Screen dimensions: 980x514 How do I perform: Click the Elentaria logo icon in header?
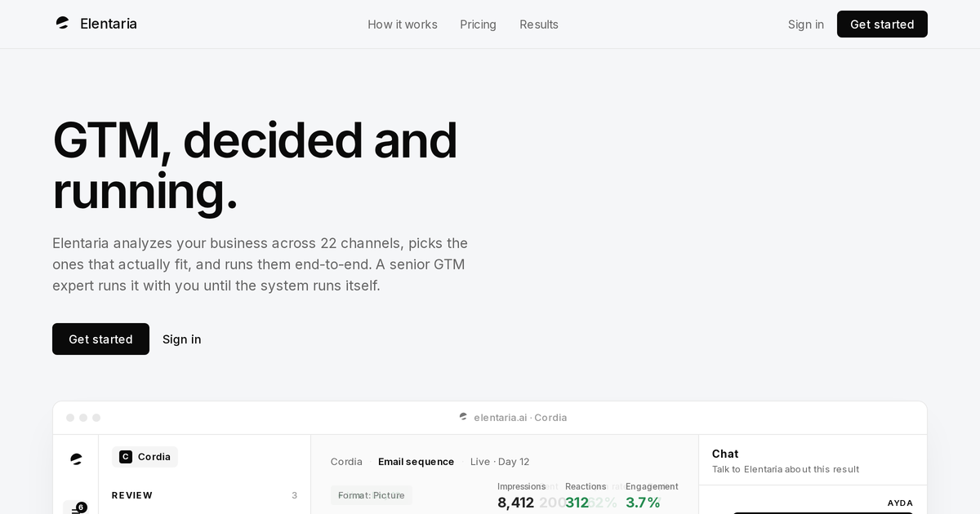pyautogui.click(x=62, y=24)
